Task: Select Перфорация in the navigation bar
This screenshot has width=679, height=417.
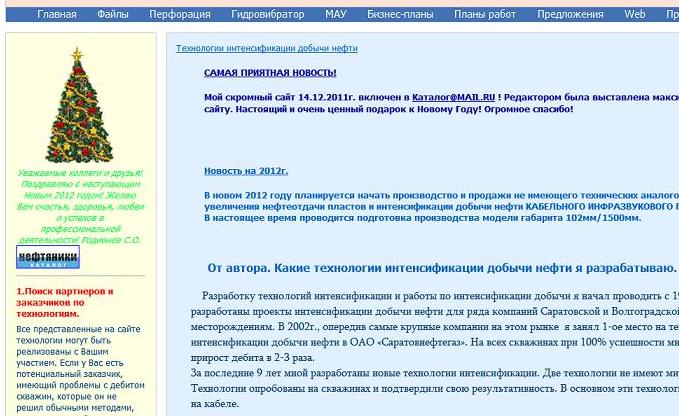Action: [180, 15]
